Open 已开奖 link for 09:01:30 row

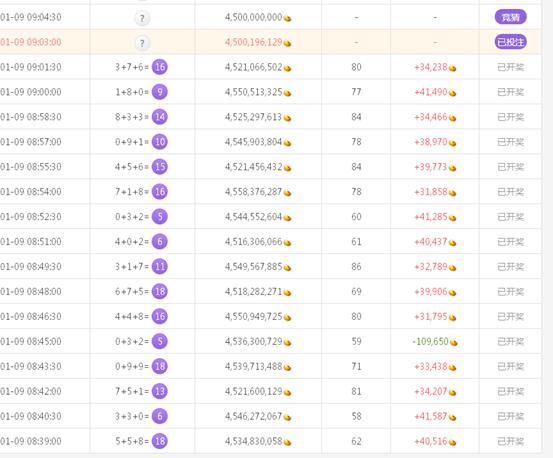point(510,67)
